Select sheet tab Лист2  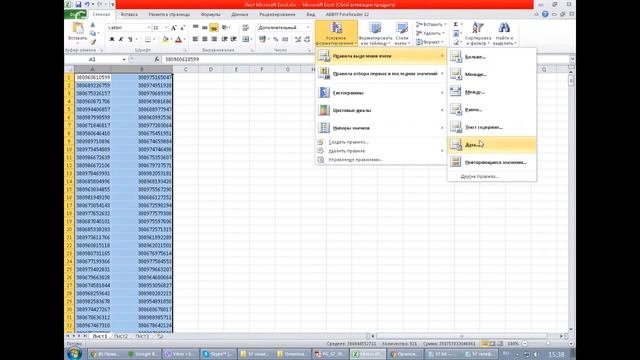121,336
